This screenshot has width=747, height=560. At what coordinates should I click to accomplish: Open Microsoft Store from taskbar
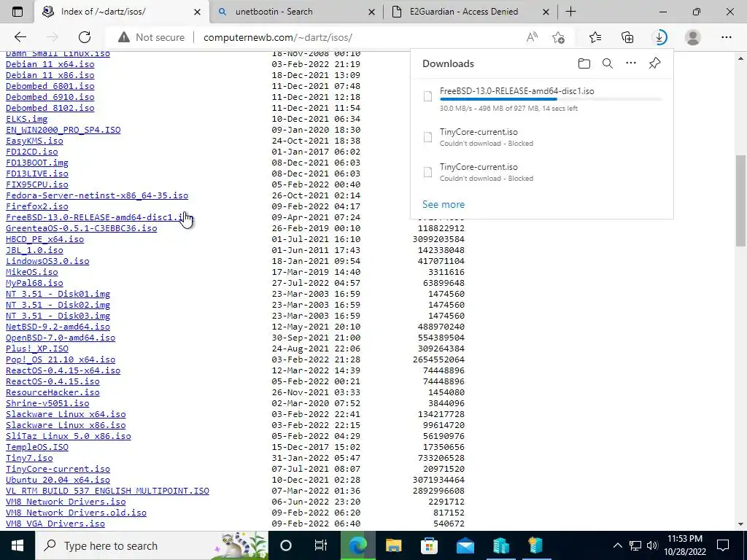429,545
